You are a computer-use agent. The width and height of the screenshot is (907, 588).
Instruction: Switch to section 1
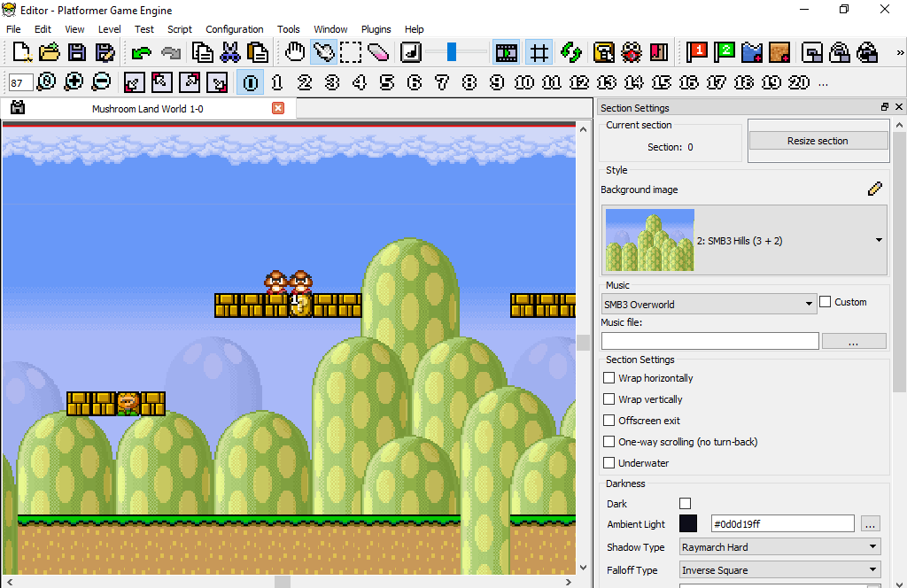277,82
